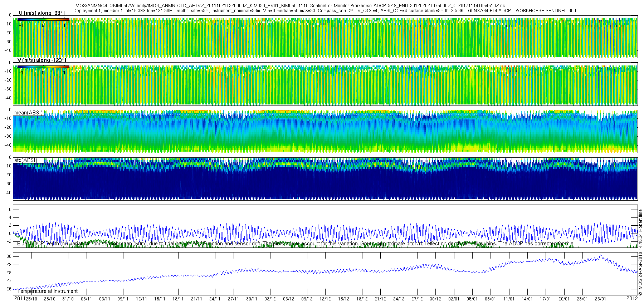The image size is (644, 304).
Task: Click the '03/12' date tick label
Action: tap(270, 299)
